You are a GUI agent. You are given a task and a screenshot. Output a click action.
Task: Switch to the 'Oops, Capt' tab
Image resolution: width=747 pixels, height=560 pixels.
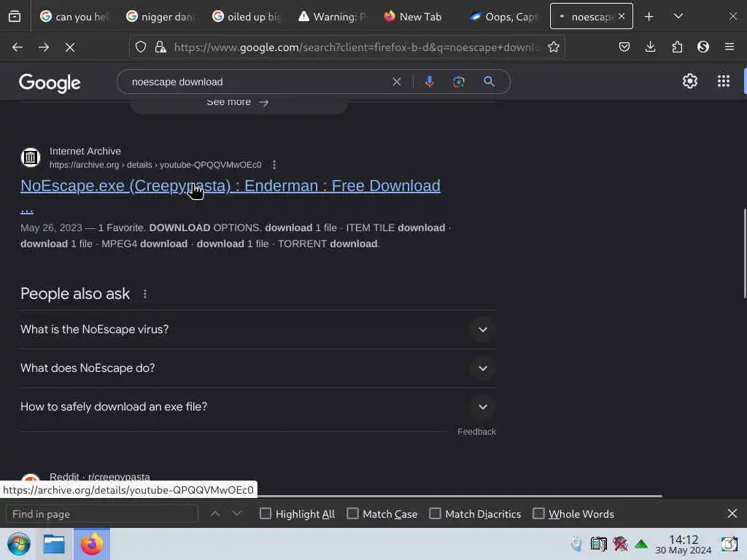coord(503,17)
